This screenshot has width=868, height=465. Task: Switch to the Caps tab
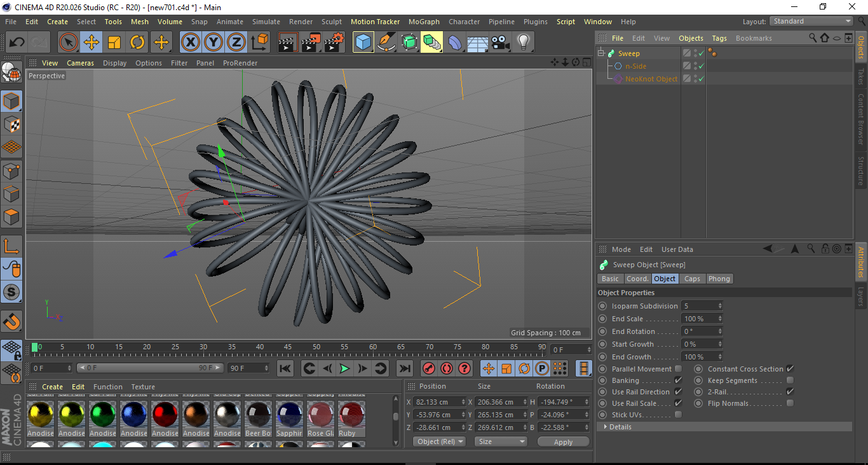692,279
